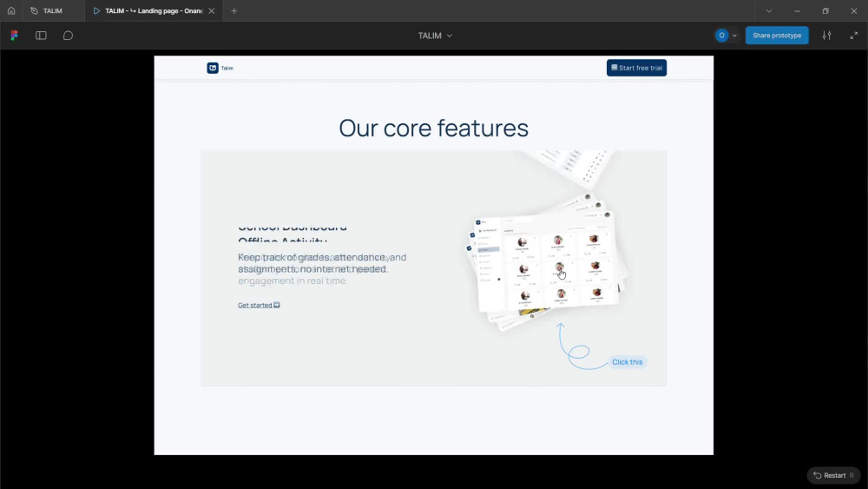Screen dimensions: 868x489
Task: Add a new tab with plus
Action: tap(234, 11)
